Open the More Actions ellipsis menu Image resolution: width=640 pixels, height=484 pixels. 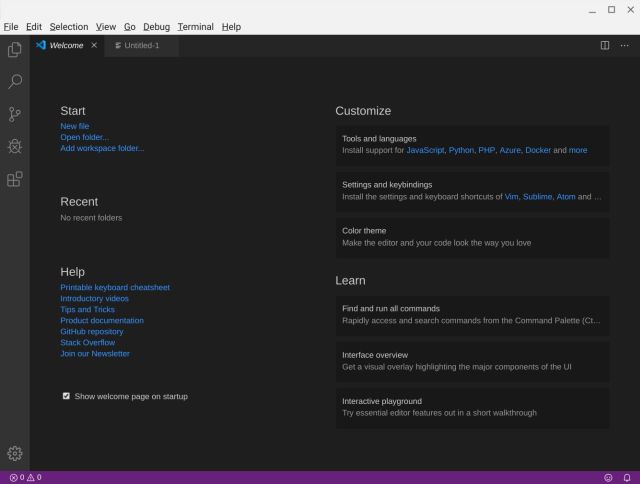click(624, 45)
